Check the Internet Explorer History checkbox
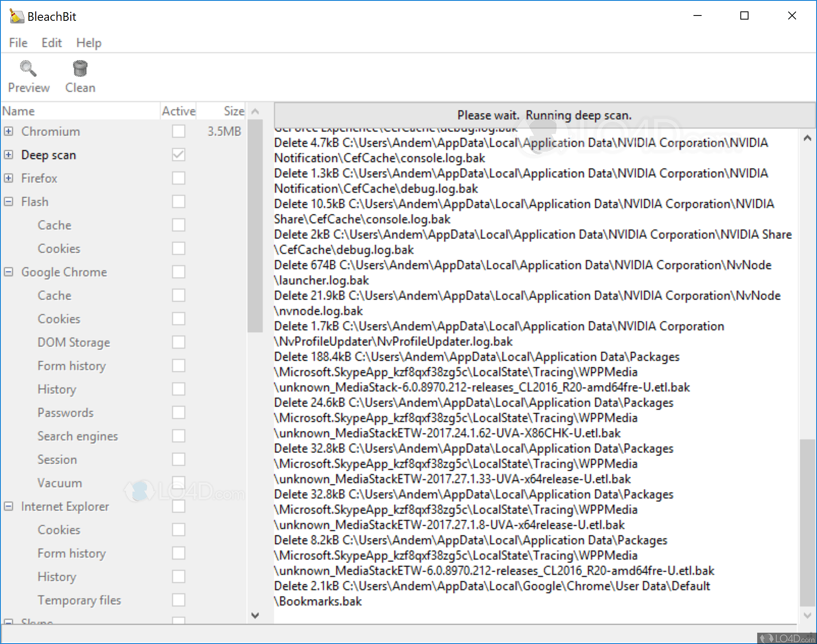This screenshot has width=817, height=644. click(178, 576)
